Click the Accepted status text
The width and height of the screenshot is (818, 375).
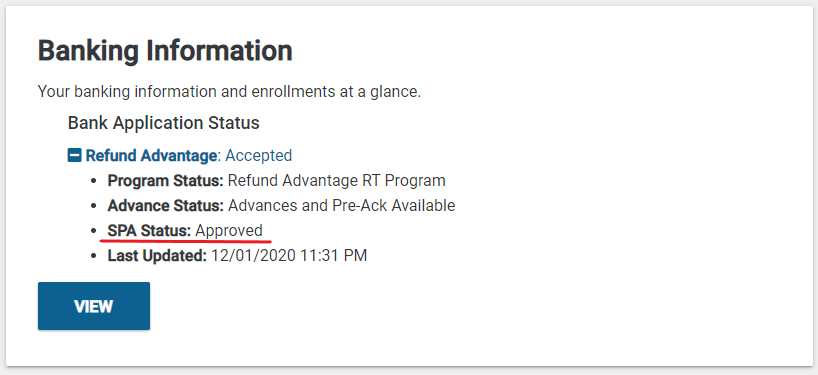[259, 155]
